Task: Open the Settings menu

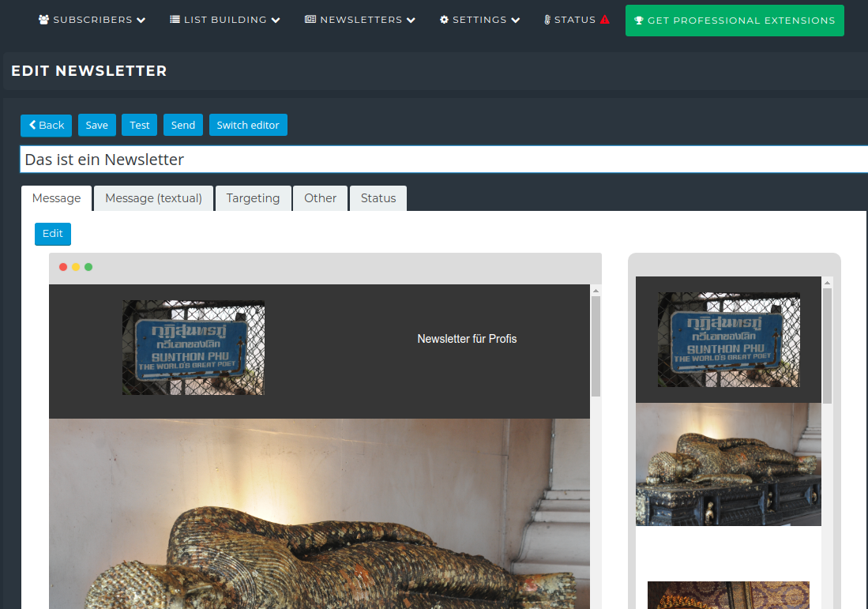Action: [x=479, y=20]
